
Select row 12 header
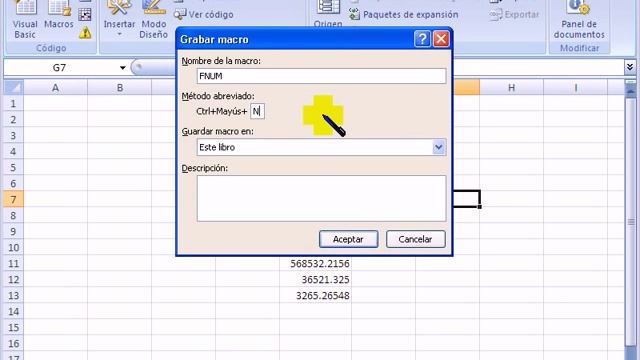[13, 280]
